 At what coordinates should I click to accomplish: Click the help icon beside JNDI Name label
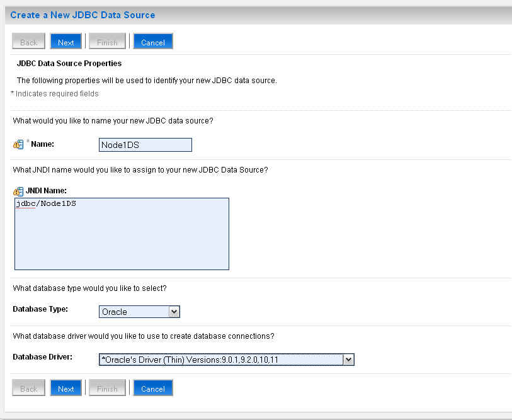(18, 191)
